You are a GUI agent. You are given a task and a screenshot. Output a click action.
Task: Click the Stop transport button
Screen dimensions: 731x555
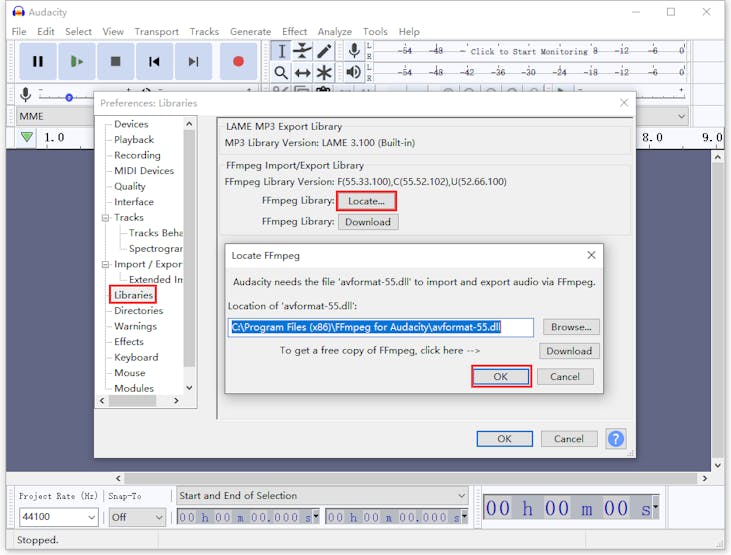(115, 62)
